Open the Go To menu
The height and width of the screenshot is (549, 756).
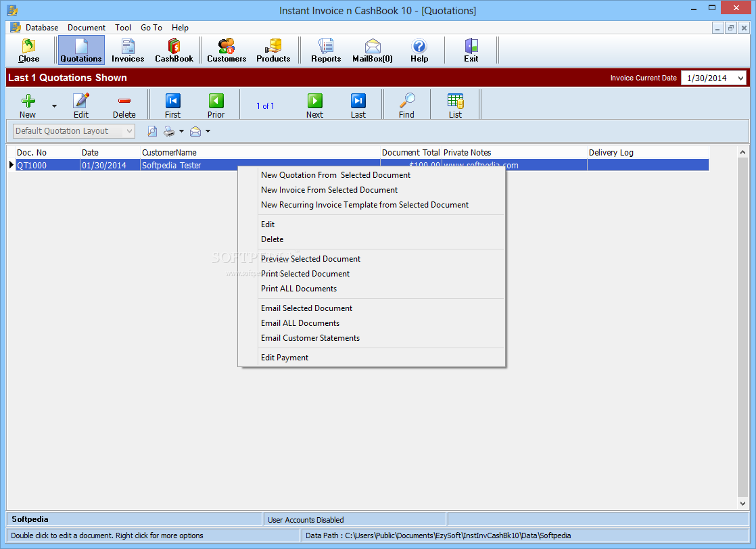pos(151,28)
